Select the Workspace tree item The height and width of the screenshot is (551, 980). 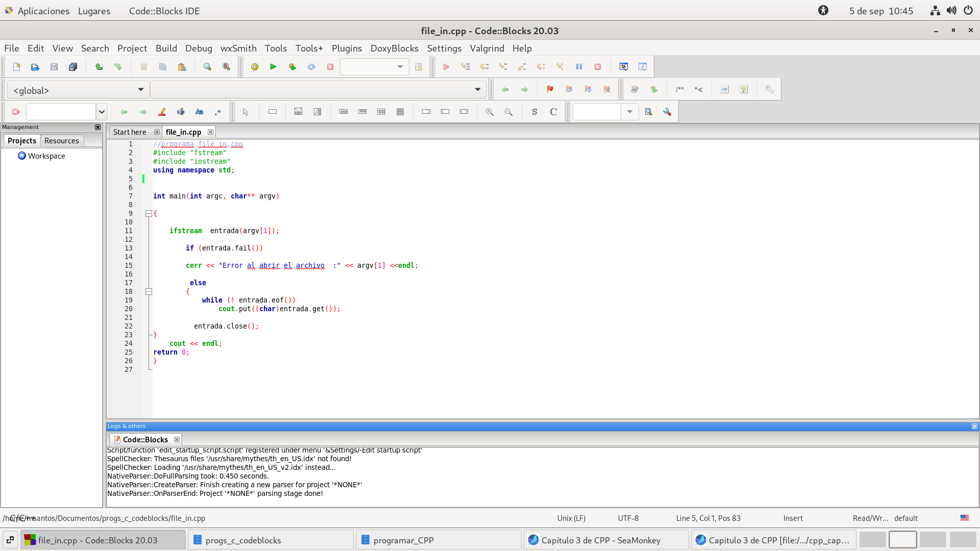click(x=46, y=156)
